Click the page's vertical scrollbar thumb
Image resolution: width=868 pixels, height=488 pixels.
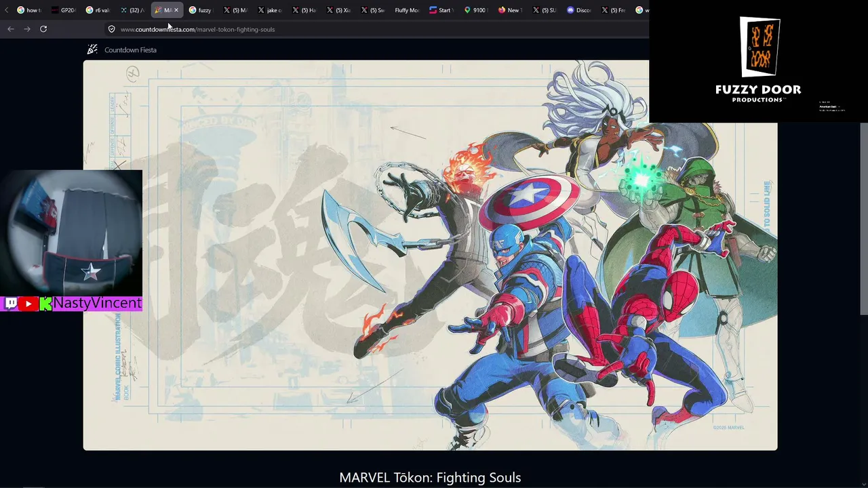864,218
